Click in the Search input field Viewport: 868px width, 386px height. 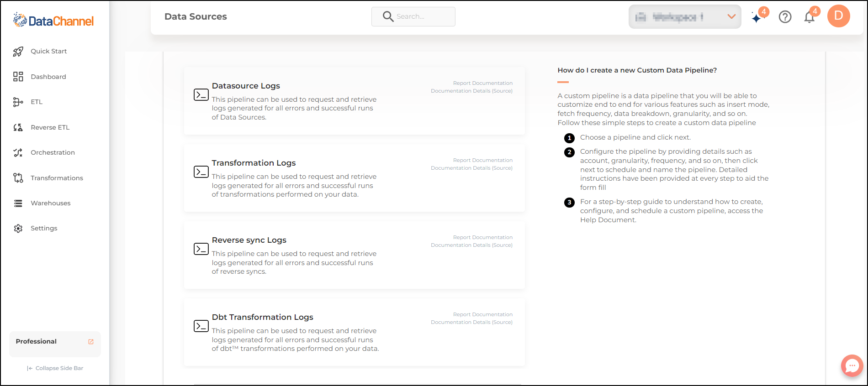tap(413, 16)
